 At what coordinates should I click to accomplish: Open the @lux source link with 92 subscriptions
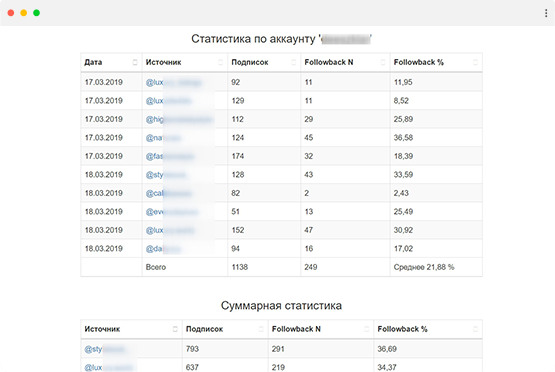point(174,82)
